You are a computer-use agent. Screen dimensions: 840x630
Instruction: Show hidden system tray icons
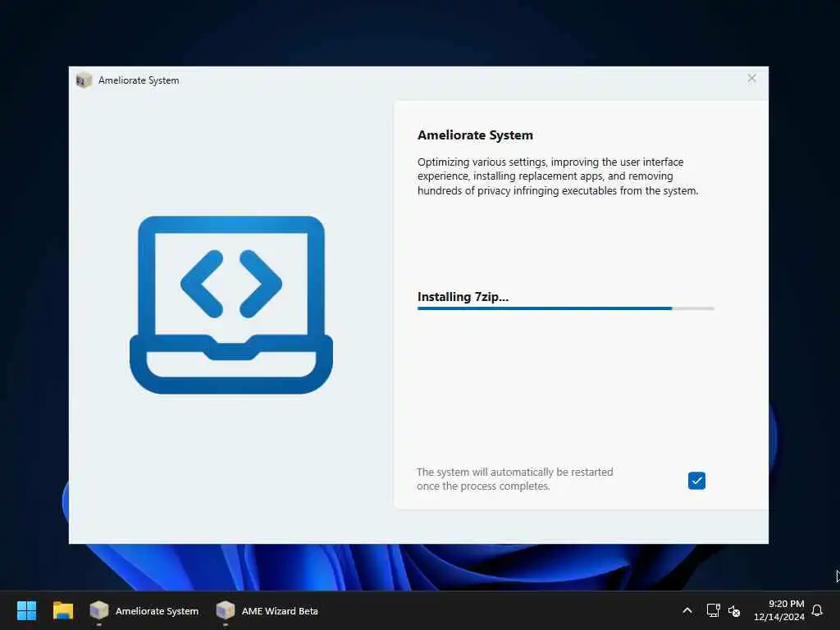(687, 610)
